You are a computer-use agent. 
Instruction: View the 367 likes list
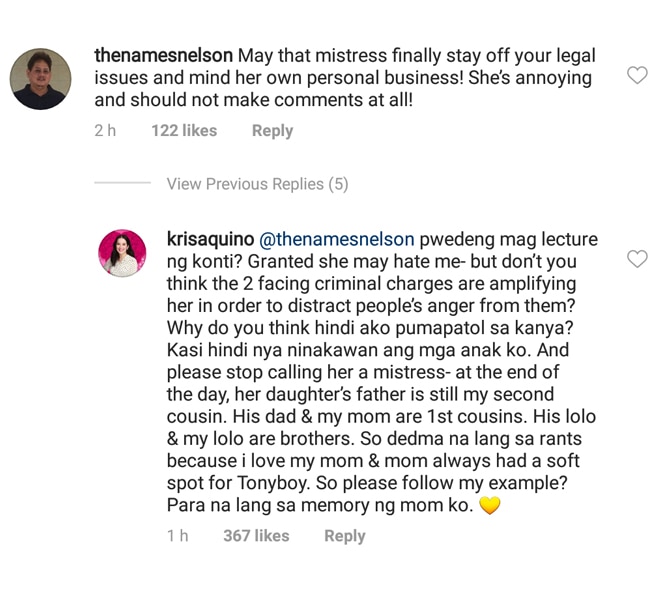256,536
